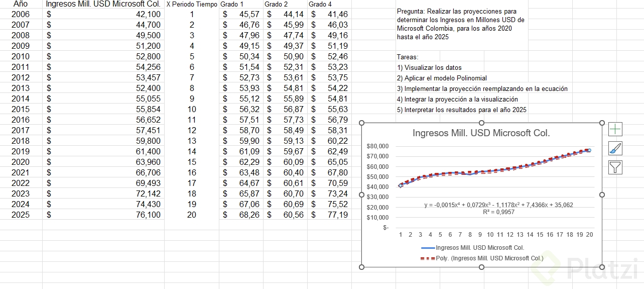Image resolution: width=644 pixels, height=289 pixels.
Task: Select Grado 2 value 60,56
Action: pos(285,215)
